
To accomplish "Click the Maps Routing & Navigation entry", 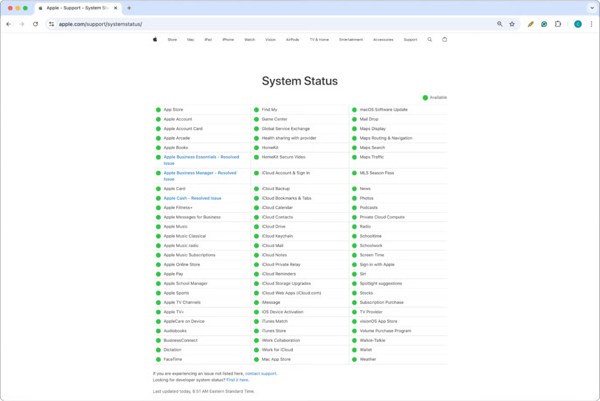I will (x=386, y=138).
